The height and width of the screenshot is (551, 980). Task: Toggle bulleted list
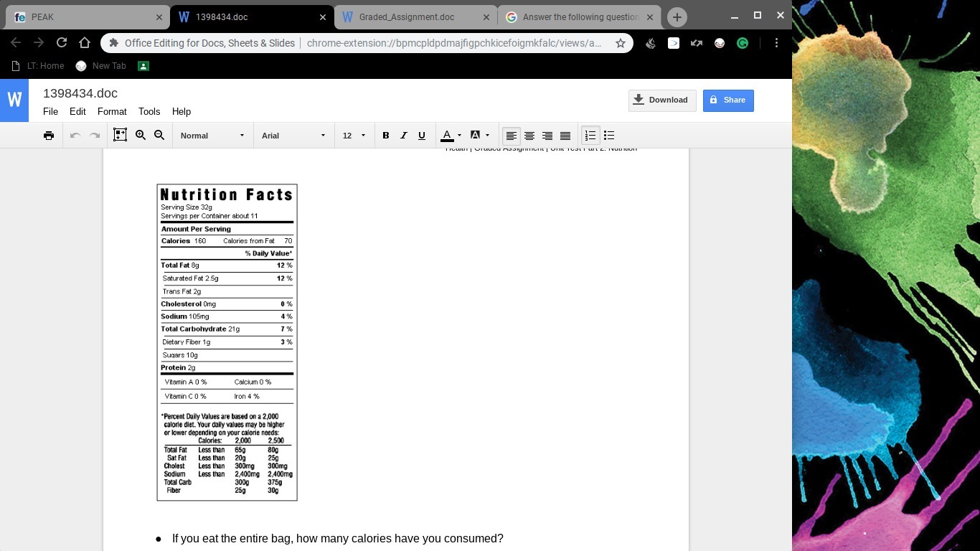click(x=609, y=136)
